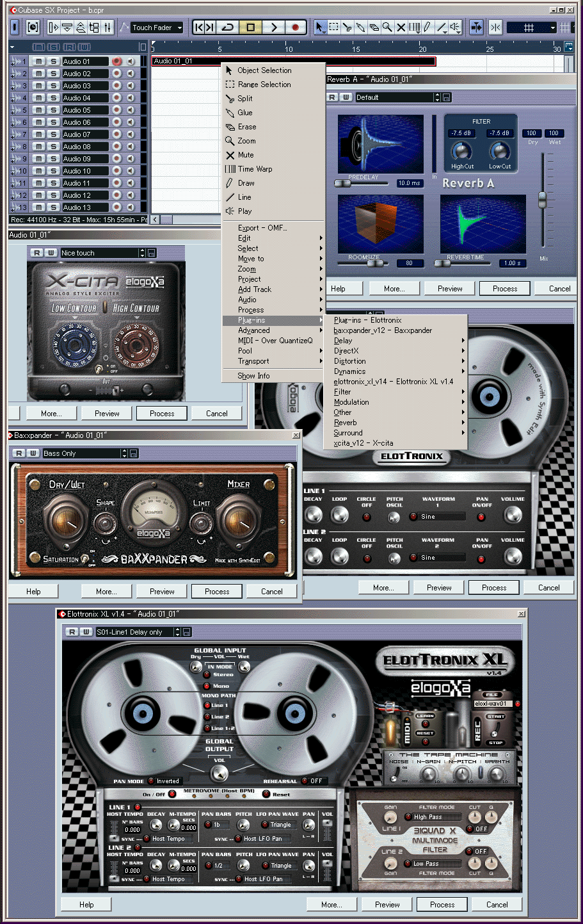
Task: Select the arrow Object Selection tool in toolbar
Action: [320, 28]
